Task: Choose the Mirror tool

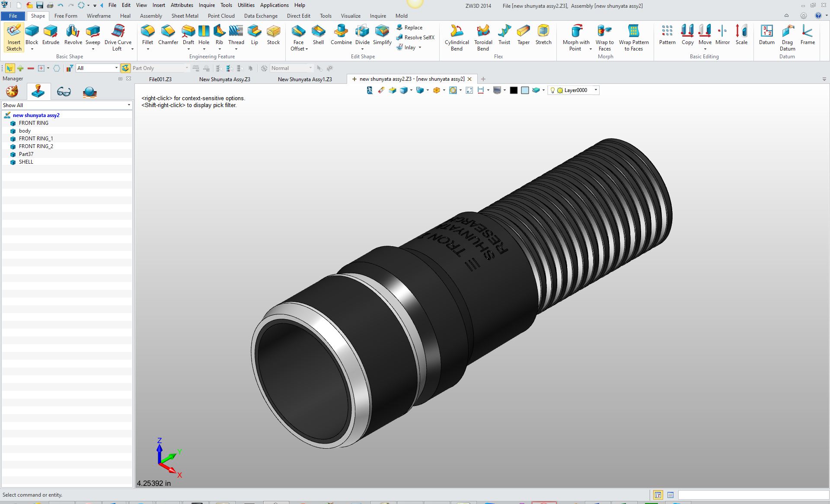Action: 722,35
